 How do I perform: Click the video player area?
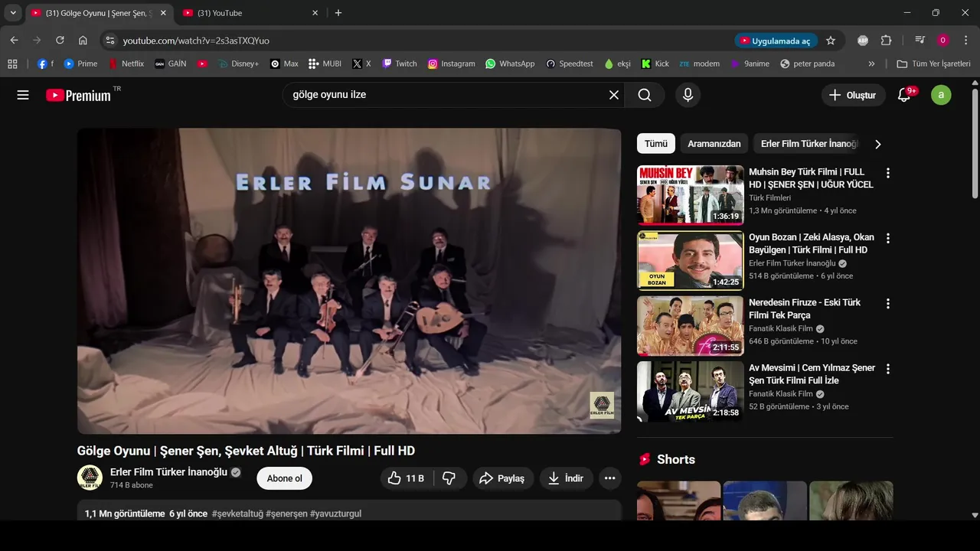click(x=349, y=281)
